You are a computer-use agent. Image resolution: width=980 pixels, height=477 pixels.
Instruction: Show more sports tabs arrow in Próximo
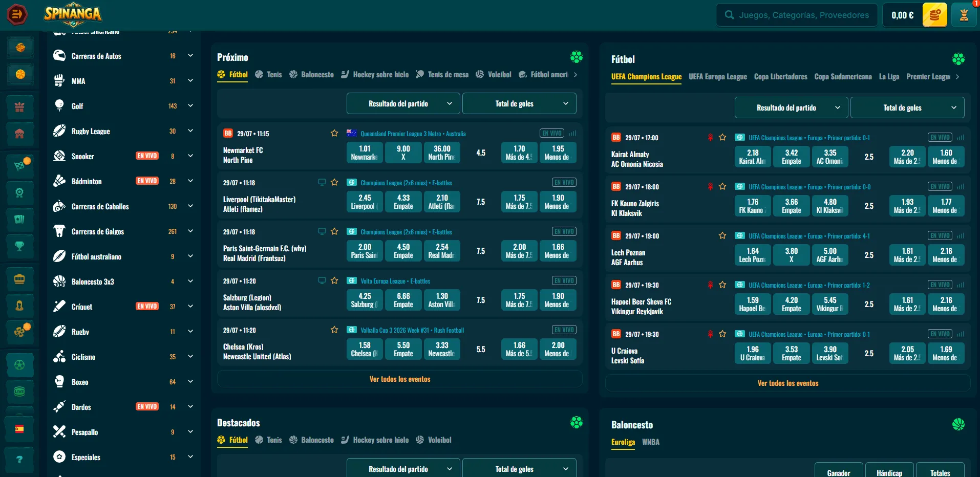[576, 75]
